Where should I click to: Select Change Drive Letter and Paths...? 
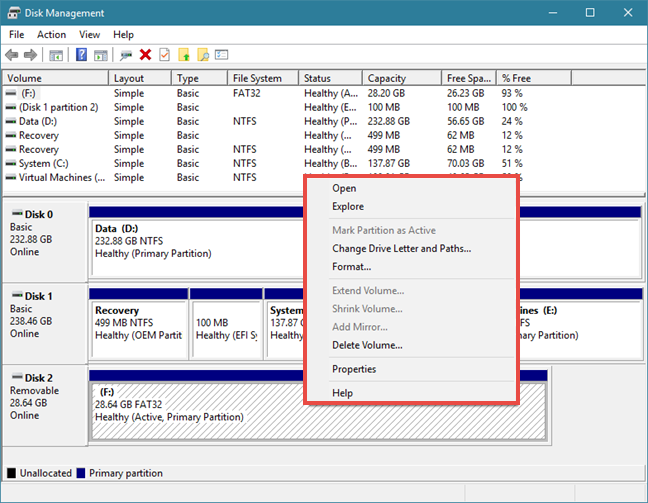(402, 248)
